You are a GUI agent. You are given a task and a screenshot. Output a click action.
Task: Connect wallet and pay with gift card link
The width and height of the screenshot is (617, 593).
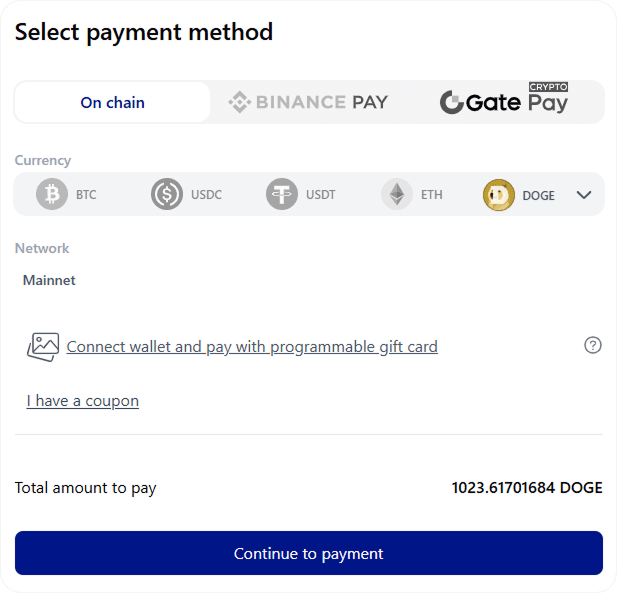[252, 347]
